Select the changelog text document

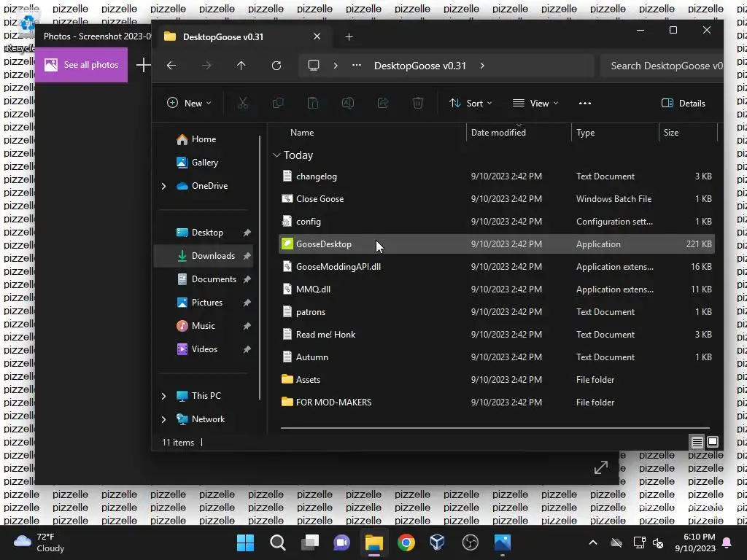[496, 176]
